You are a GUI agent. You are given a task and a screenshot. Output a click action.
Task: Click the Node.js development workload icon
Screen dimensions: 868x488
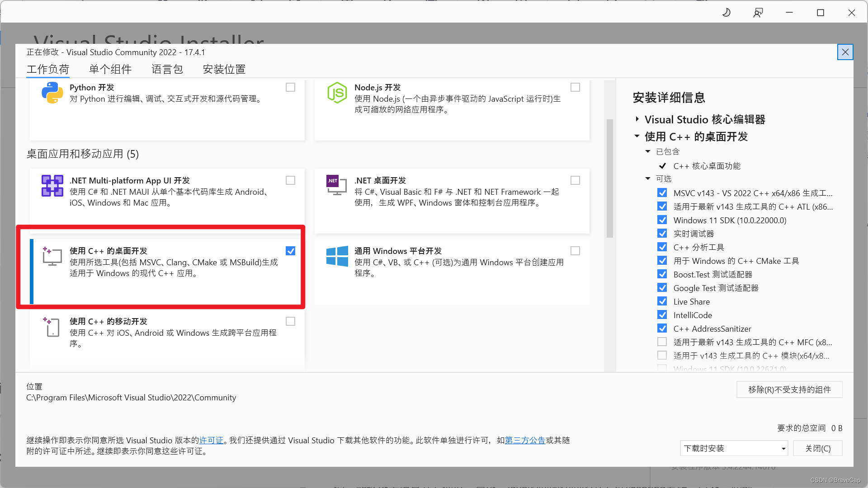[337, 93]
